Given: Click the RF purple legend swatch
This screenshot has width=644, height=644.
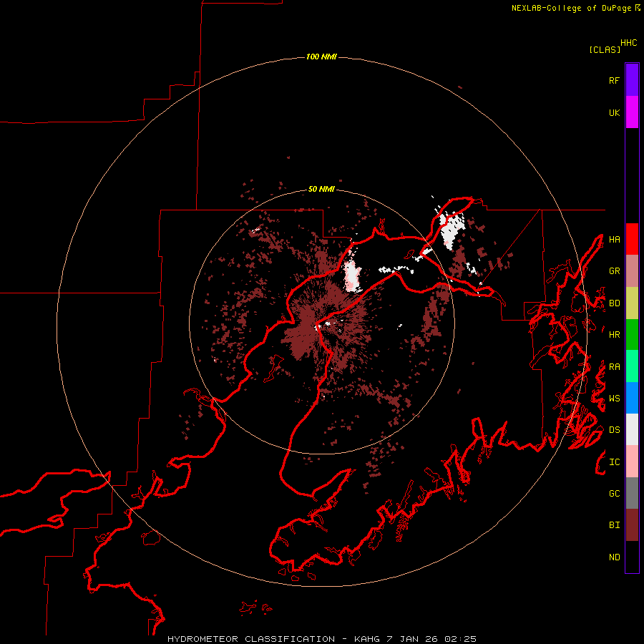Looking at the screenshot, I should (632, 80).
